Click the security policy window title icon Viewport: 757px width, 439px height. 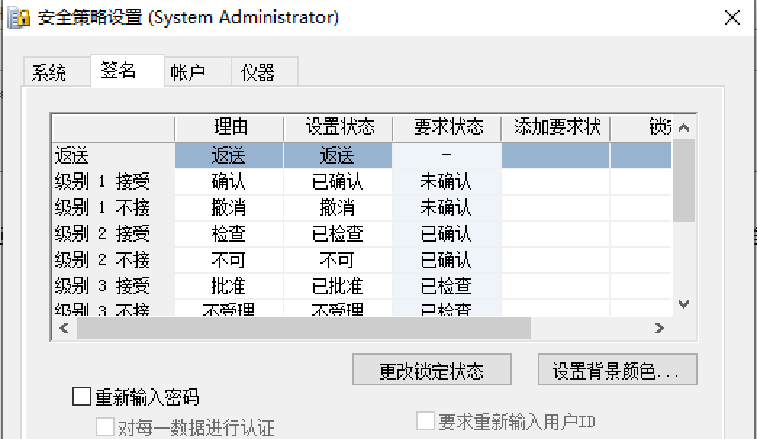click(18, 18)
